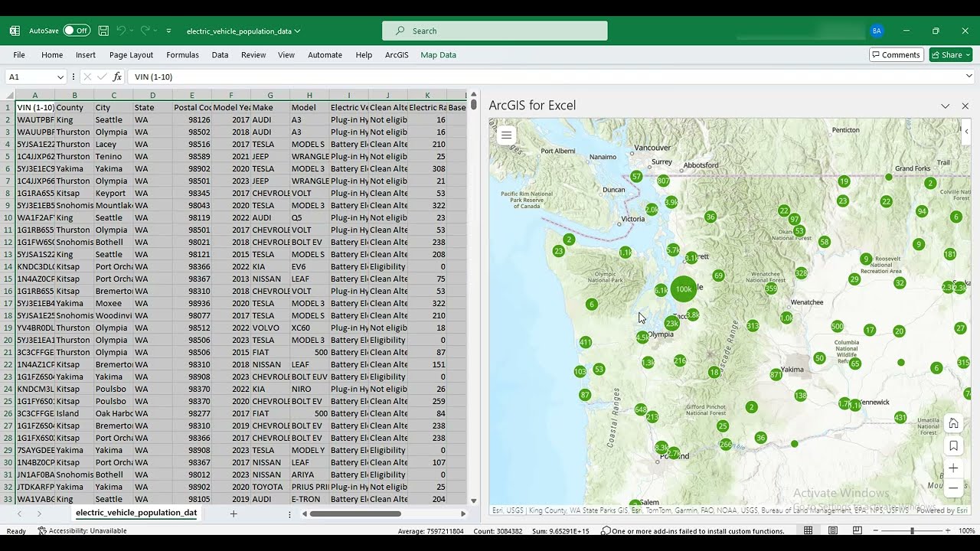Viewport: 980px width, 551px height.
Task: Open the Share button dropdown
Action: pyautogui.click(x=950, y=54)
